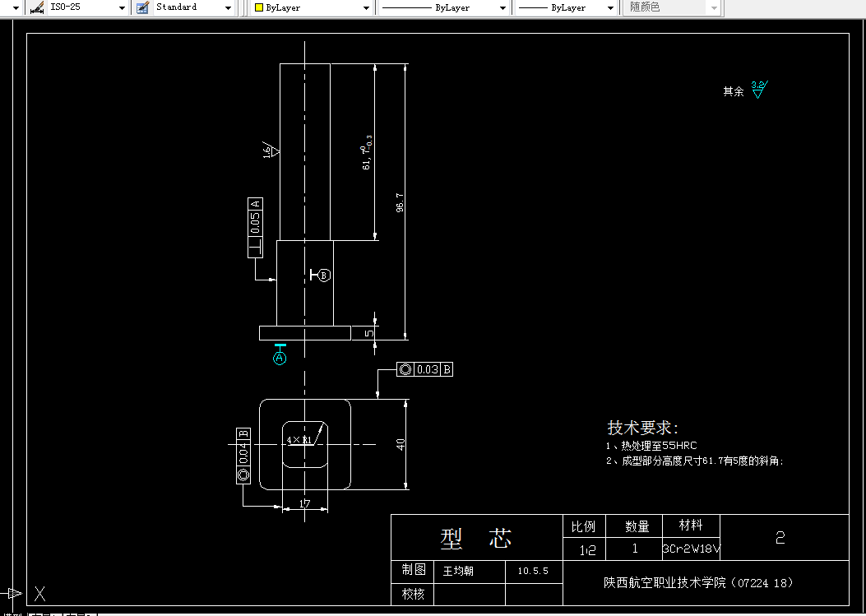Click the 热处理至55HRC requirement line
The image size is (866, 616).
651,445
